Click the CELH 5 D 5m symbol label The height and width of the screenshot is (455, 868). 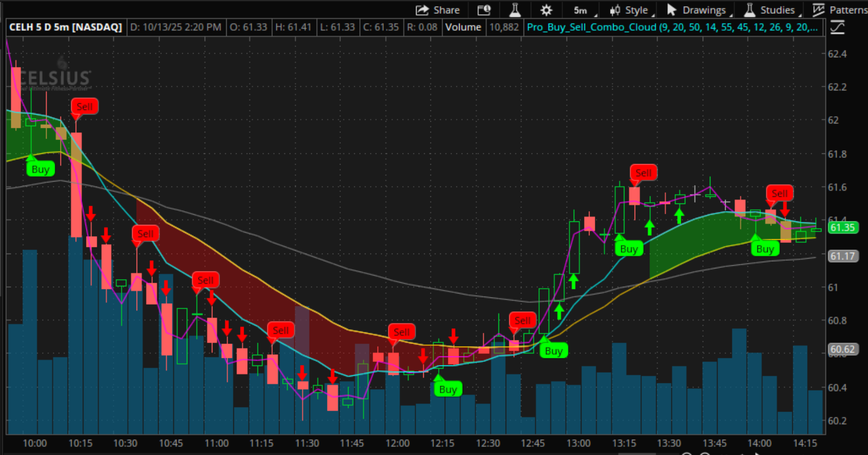tap(66, 27)
